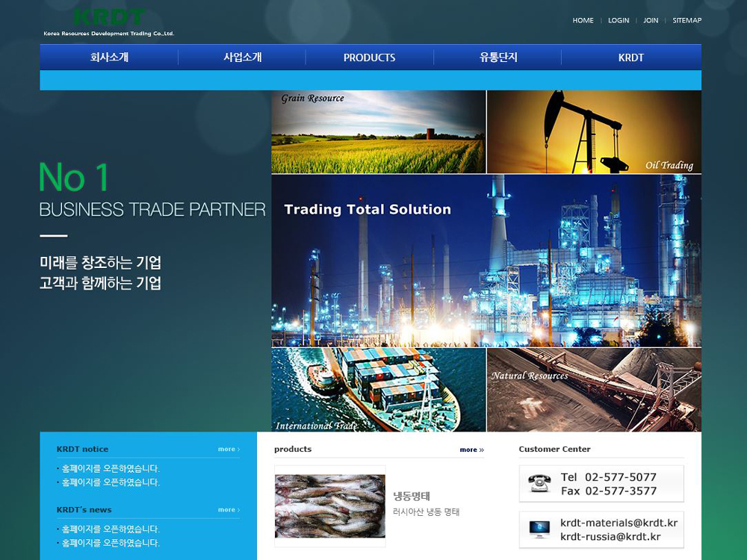This screenshot has width=747, height=560.
Task: Open the 냉동명태 product title link
Action: point(412,496)
